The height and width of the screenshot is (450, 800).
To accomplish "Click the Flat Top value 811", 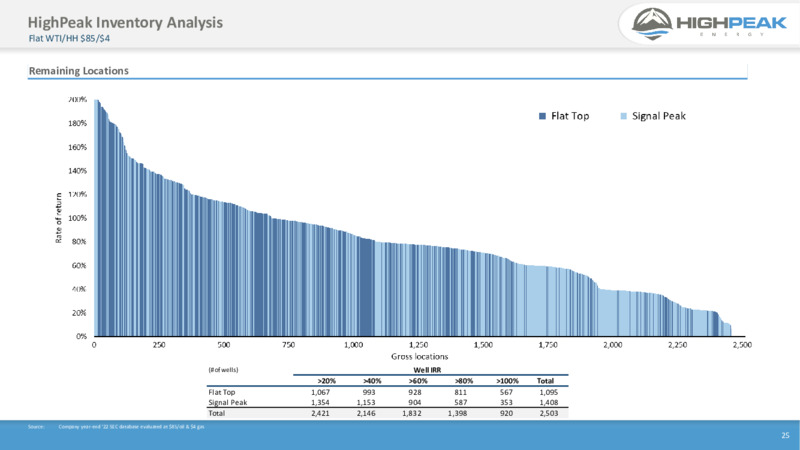I will coord(460,392).
